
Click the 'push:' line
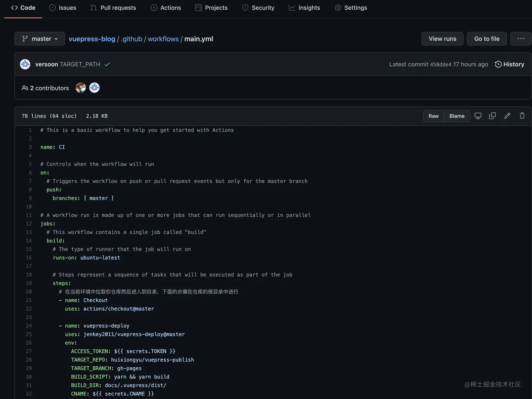(54, 190)
